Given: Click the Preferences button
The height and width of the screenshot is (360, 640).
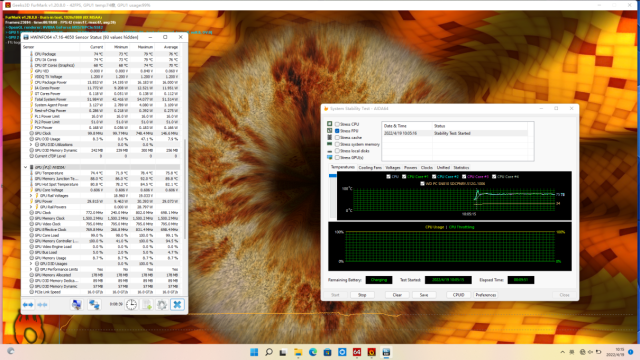Looking at the screenshot, I should coord(486,295).
